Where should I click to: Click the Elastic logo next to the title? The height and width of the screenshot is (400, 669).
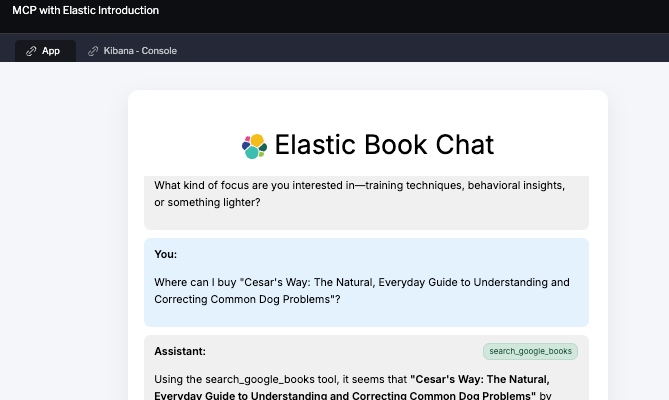(254, 146)
